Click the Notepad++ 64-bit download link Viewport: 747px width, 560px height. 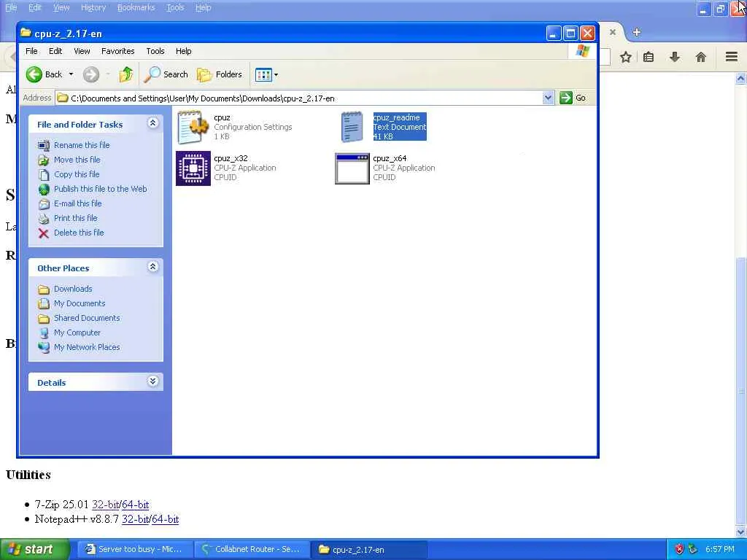click(x=166, y=519)
